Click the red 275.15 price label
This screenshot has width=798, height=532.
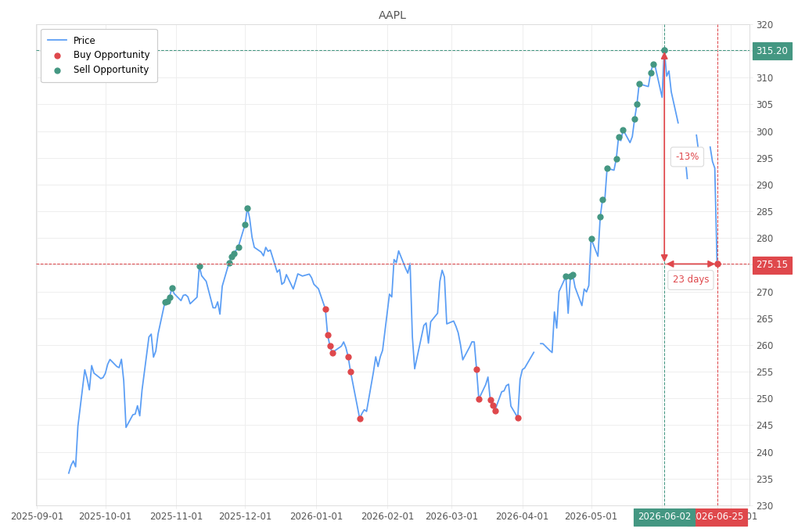[772, 264]
